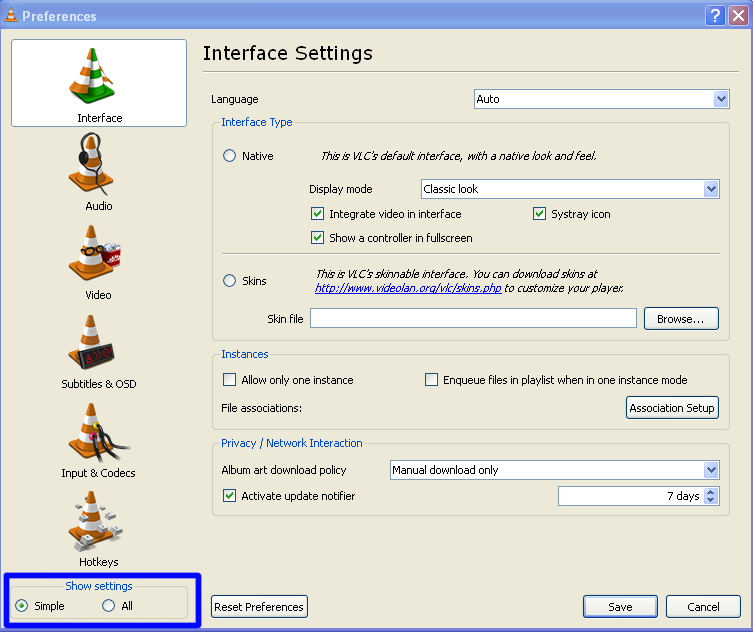Enable Enqueue files in playlist checkbox

pyautogui.click(x=431, y=380)
